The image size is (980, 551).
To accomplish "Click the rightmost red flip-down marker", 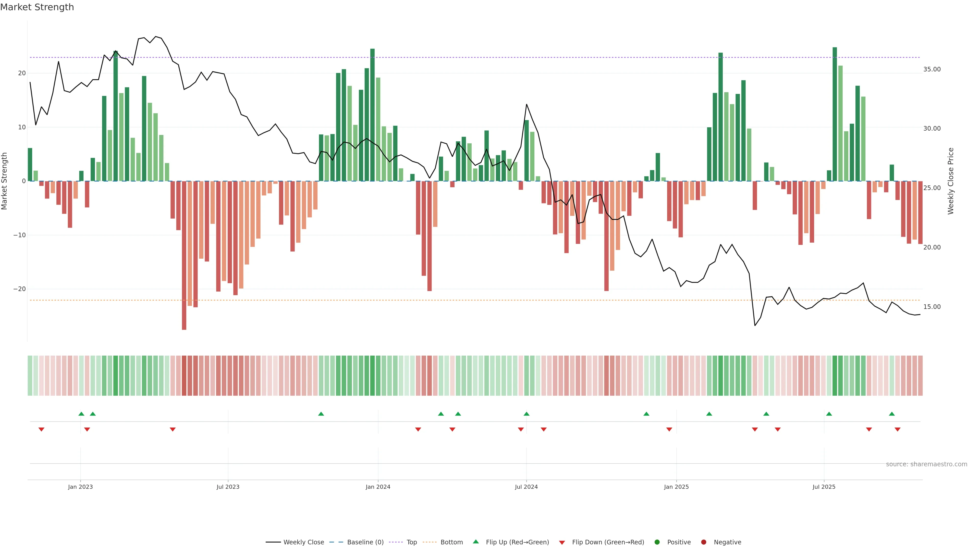I will point(898,429).
